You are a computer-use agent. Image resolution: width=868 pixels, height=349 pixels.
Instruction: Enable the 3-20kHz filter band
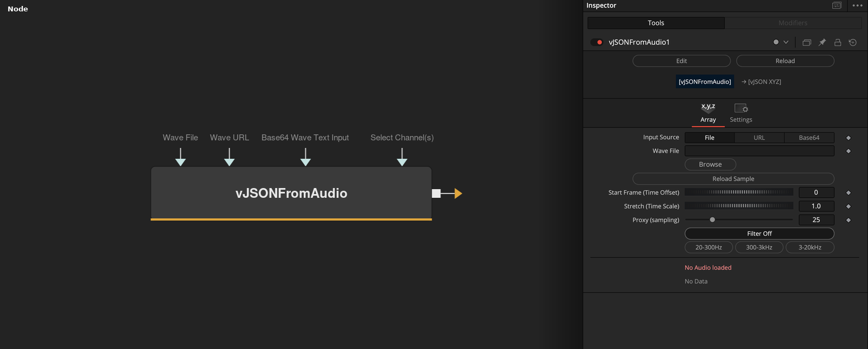[x=810, y=248]
